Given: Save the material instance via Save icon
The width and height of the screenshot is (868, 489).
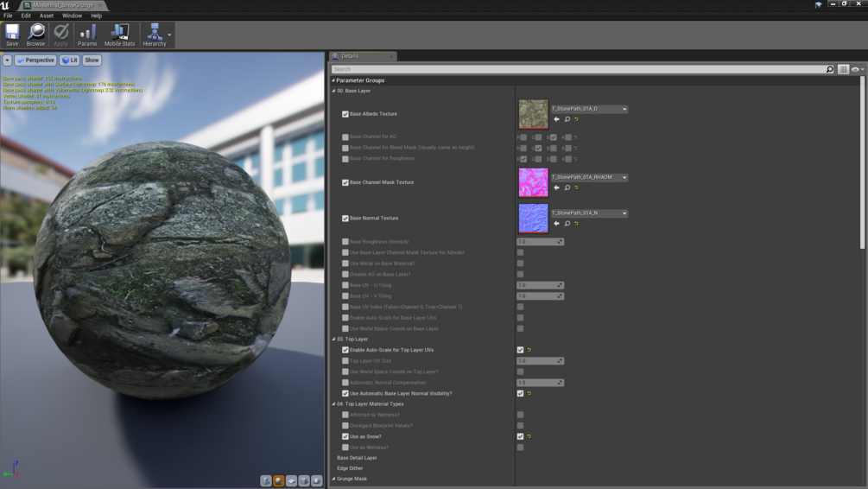Looking at the screenshot, I should (x=11, y=35).
